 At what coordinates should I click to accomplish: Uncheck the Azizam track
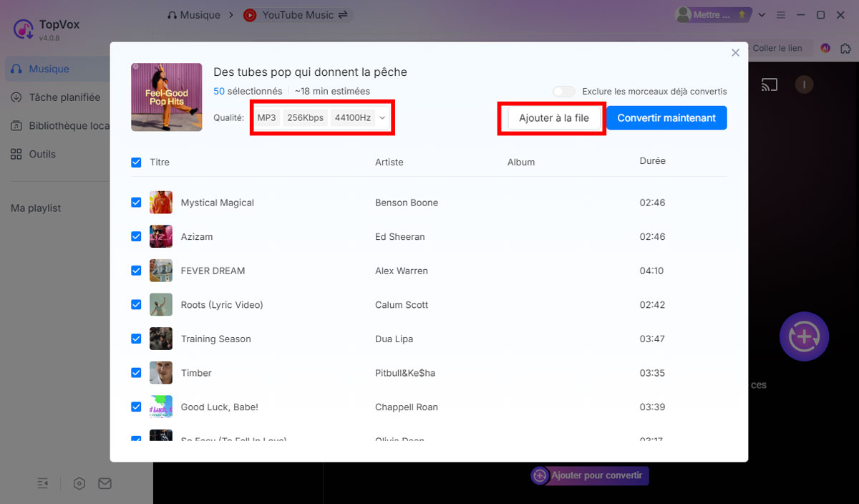(x=136, y=236)
